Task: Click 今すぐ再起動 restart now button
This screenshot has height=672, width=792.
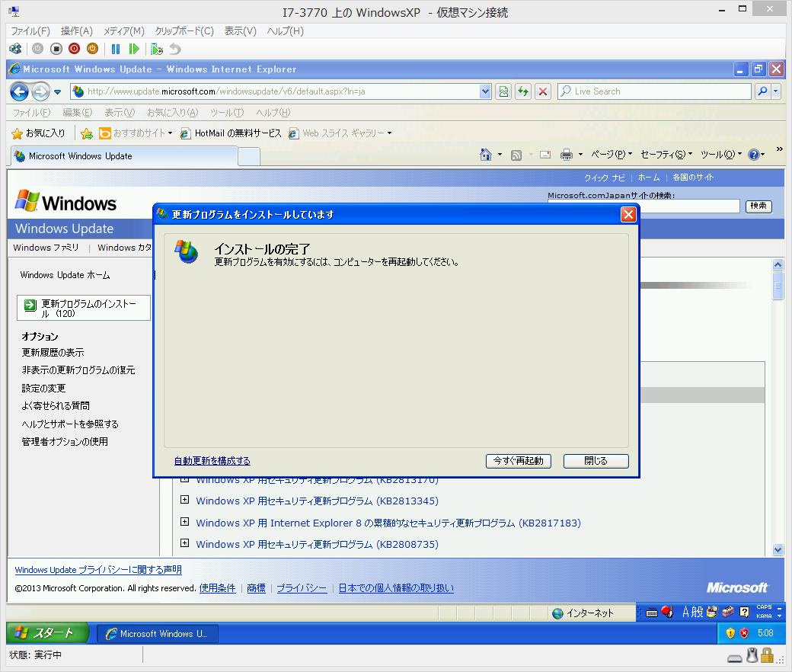Action: [x=519, y=461]
